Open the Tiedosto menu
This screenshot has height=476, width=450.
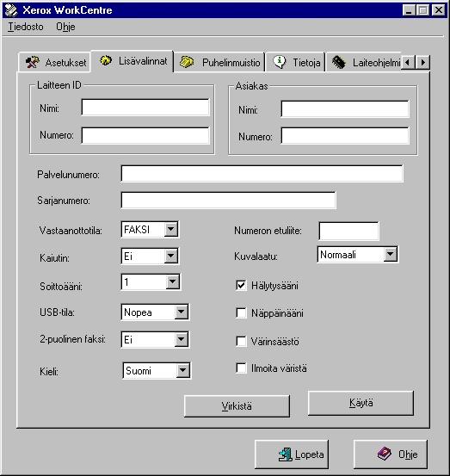point(26,27)
